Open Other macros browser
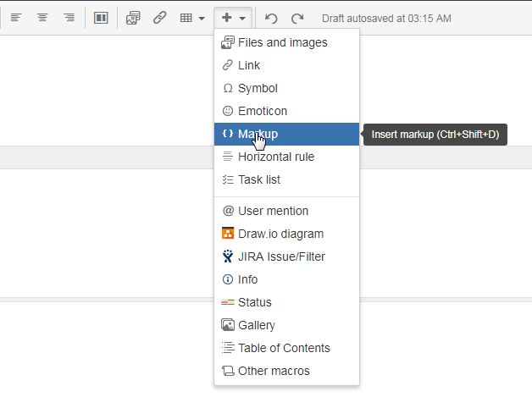This screenshot has height=408, width=532. click(286, 371)
